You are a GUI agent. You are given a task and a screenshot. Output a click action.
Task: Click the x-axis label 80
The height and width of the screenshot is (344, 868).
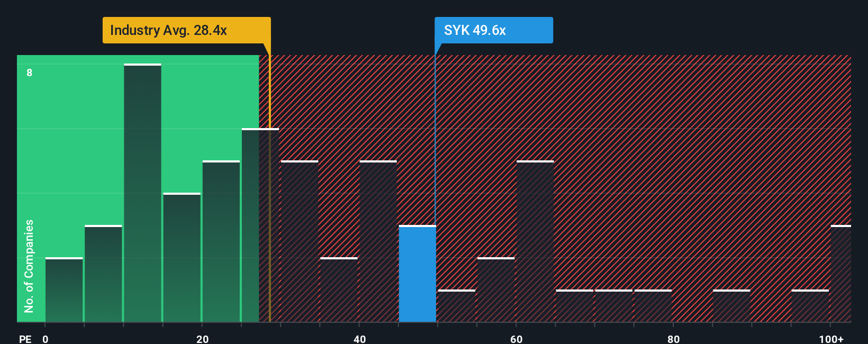pos(674,339)
